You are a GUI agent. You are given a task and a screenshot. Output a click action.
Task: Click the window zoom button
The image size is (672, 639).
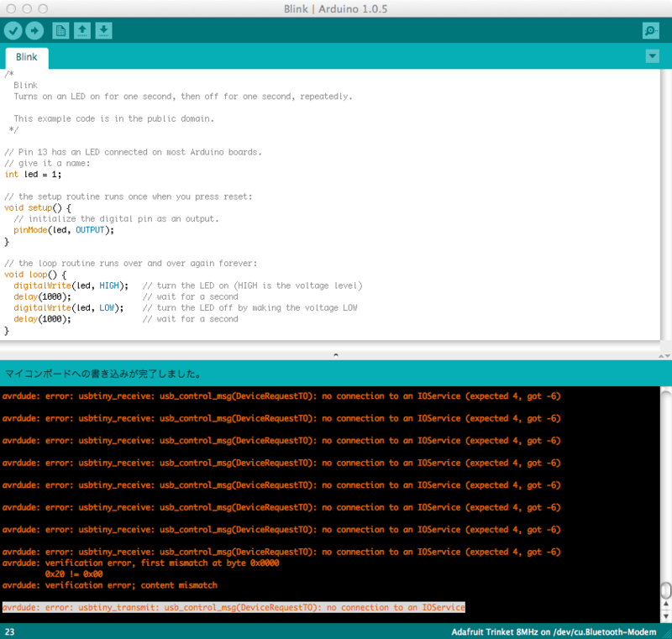coord(43,8)
